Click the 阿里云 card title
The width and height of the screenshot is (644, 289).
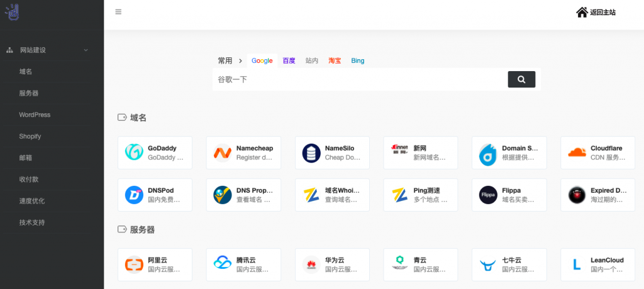tap(157, 260)
